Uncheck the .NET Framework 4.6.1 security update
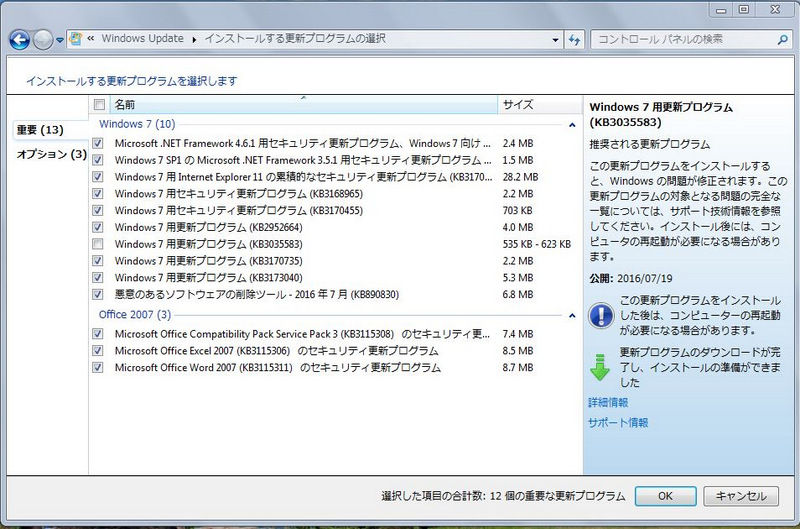Viewport: 800px width, 529px height. point(98,143)
